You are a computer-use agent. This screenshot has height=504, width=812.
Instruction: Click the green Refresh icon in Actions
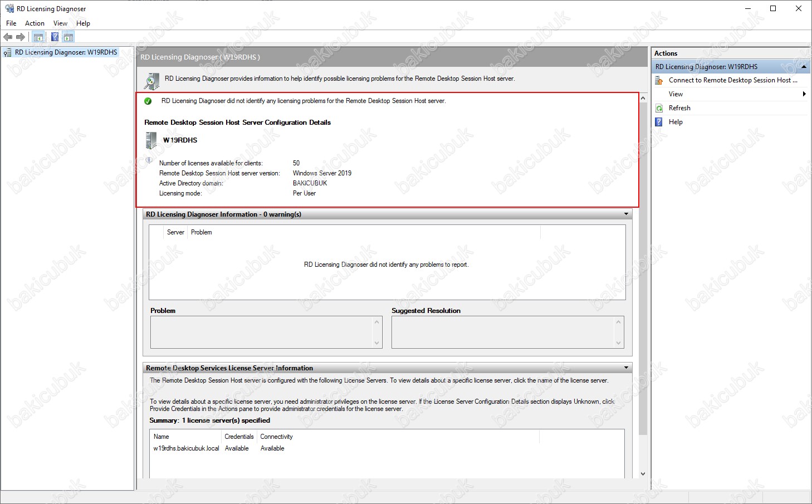(x=659, y=108)
